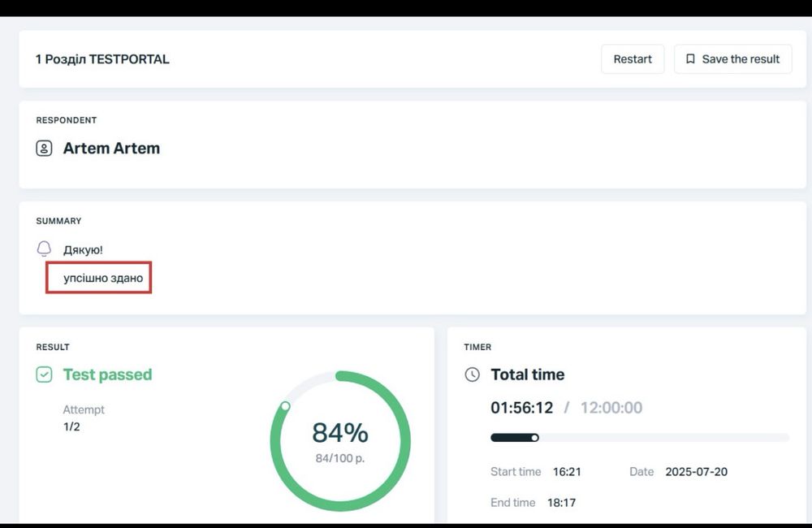Click the 'TIMER' section label

point(477,347)
